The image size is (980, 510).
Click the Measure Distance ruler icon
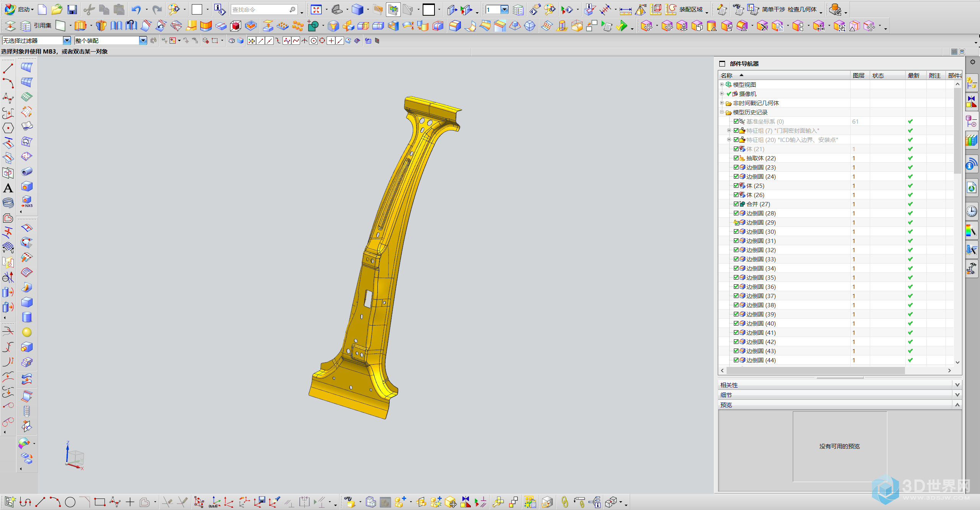tap(626, 10)
